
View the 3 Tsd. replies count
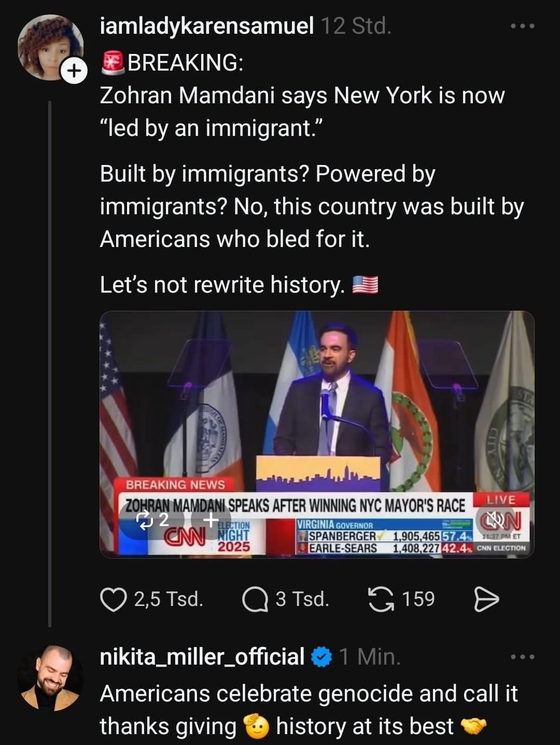(302, 600)
